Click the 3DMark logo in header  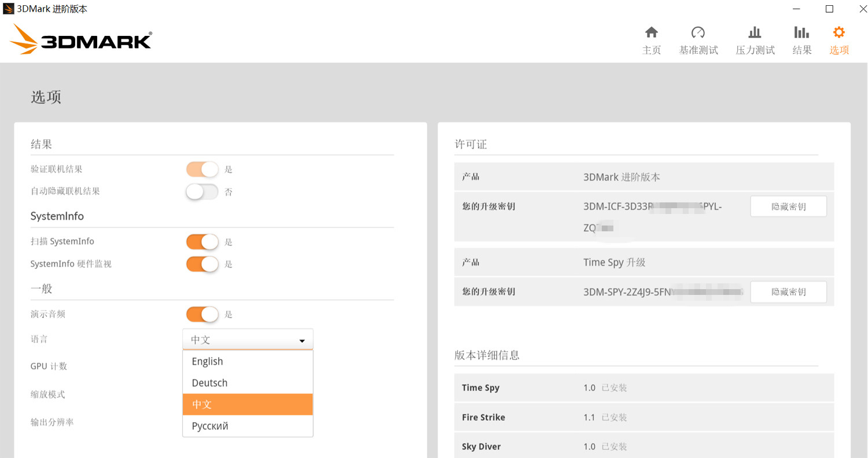(81, 39)
